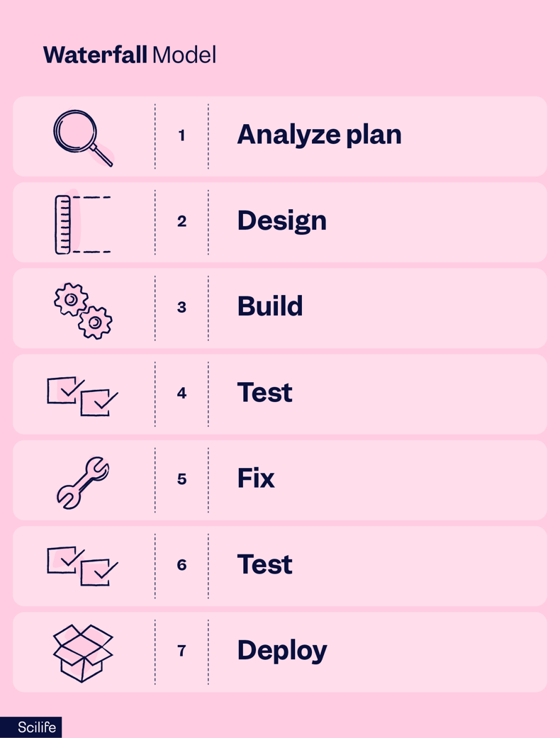Select the step number 3
Screen dimensions: 560x738
(x=181, y=308)
